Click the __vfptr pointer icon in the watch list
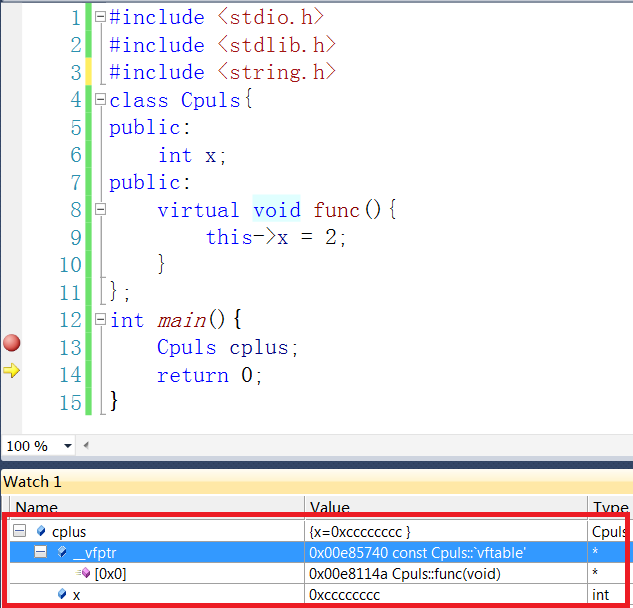 (x=62, y=552)
